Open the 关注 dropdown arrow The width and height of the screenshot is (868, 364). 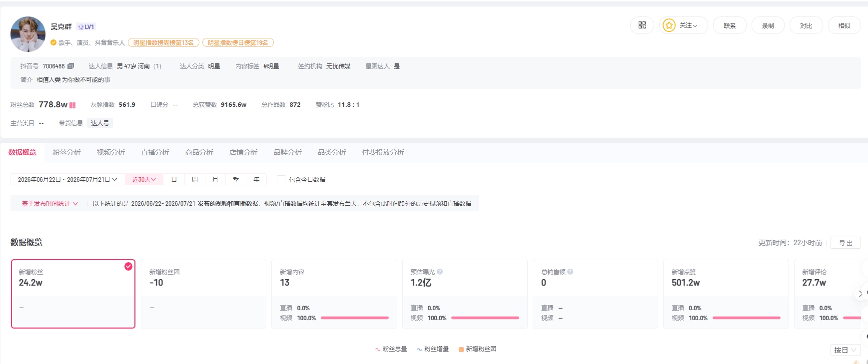(695, 26)
